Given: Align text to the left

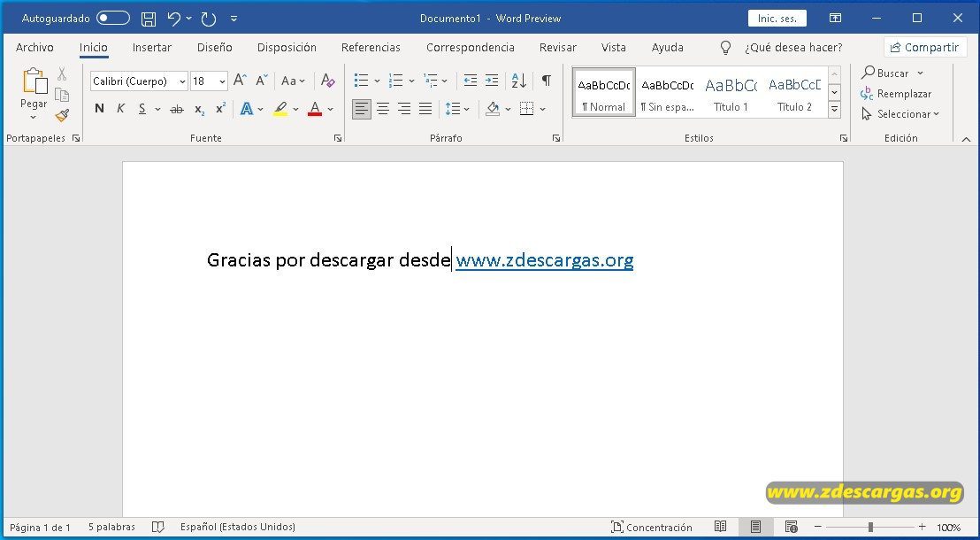Looking at the screenshot, I should coord(361,109).
